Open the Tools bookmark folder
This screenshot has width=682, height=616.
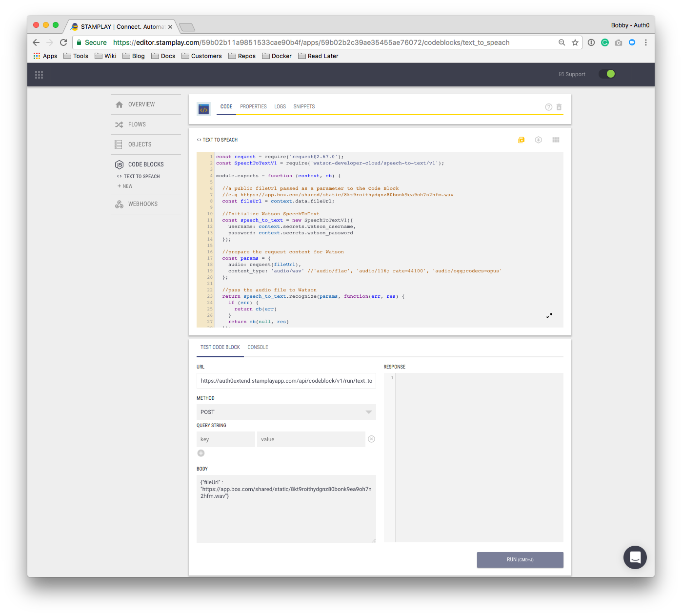click(76, 56)
